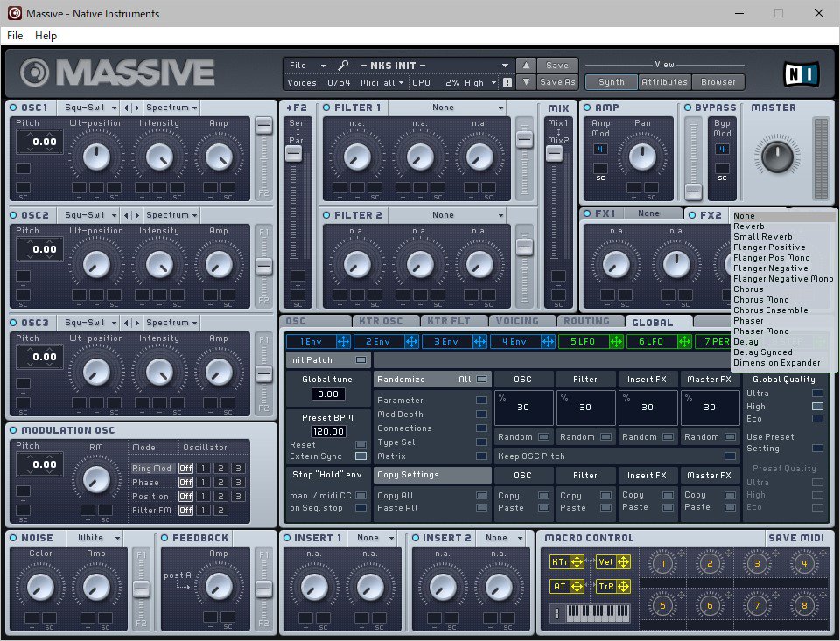Open Filter 2 type dropdown
The height and width of the screenshot is (641, 840).
coord(448,215)
